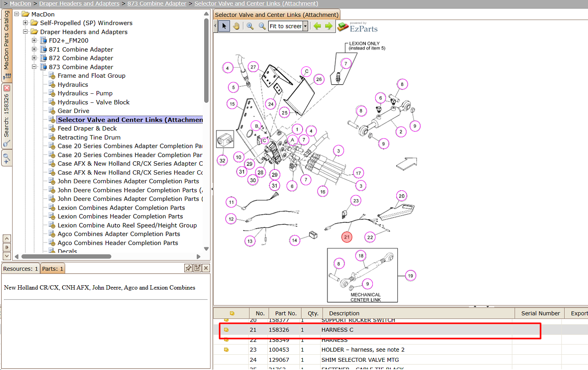
Task: Click the down chevron button beside the tree
Action: 7,256
